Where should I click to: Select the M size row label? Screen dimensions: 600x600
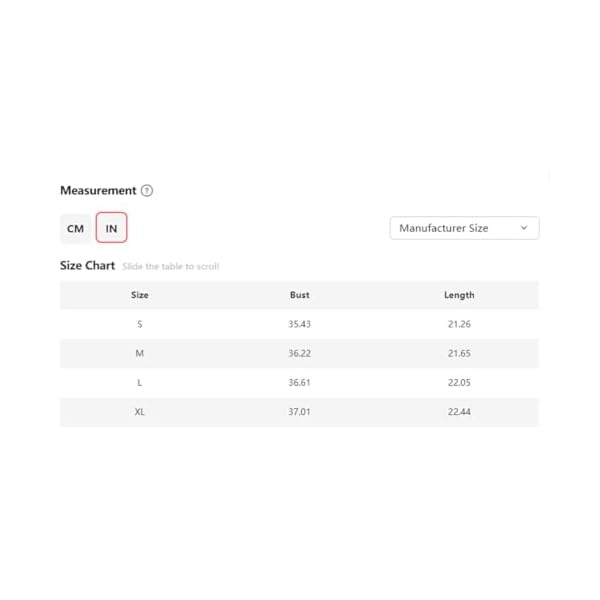tap(140, 353)
